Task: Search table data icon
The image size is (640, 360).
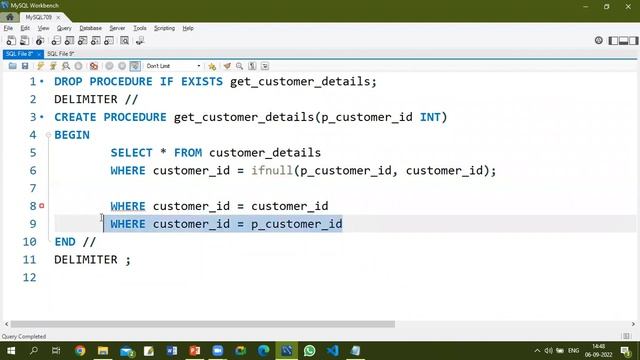Action: (x=124, y=40)
